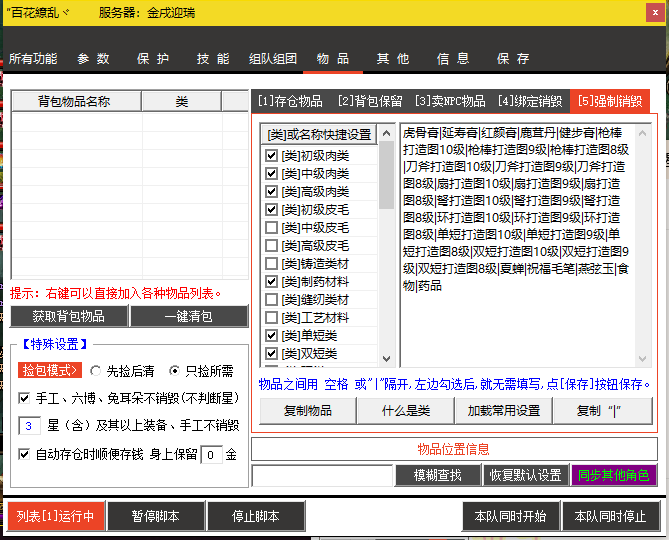Select the [1]存仓物品 sub-tab
Viewport: 669px width, 540px height.
(x=291, y=102)
